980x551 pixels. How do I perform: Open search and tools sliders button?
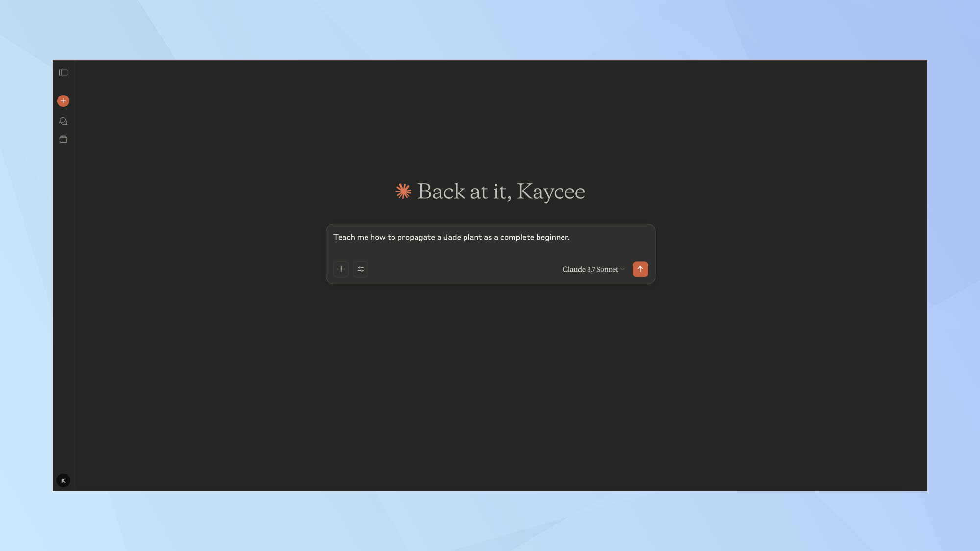point(361,269)
